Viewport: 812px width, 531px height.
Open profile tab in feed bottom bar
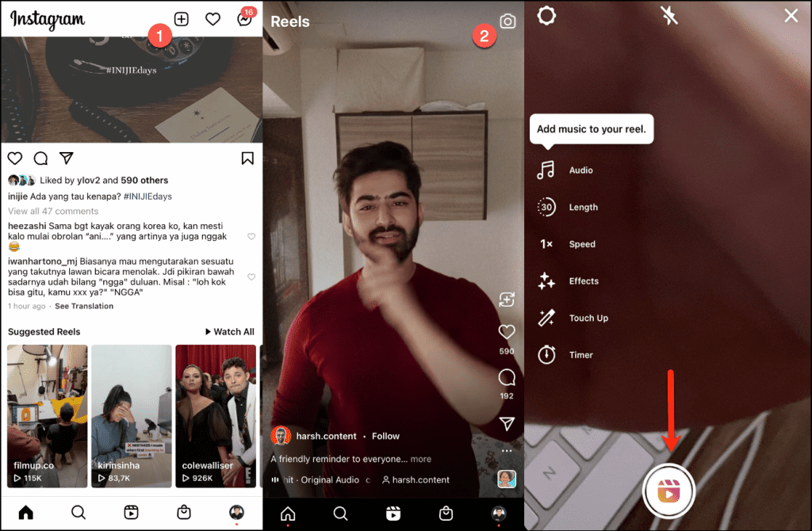(236, 512)
